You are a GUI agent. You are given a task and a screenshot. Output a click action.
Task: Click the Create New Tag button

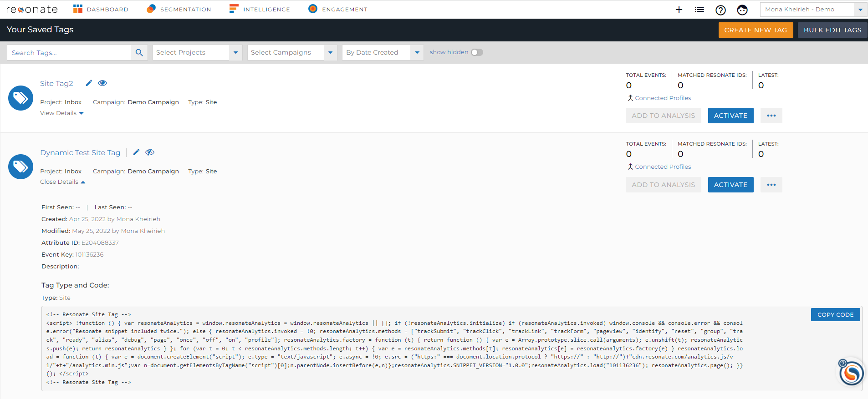coord(756,30)
